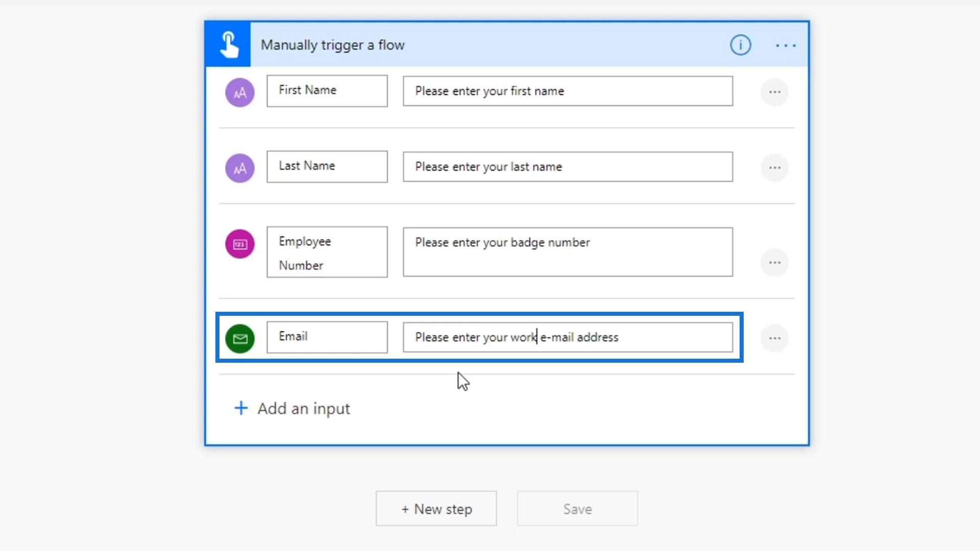
Task: Edit the First Name title field
Action: click(327, 91)
